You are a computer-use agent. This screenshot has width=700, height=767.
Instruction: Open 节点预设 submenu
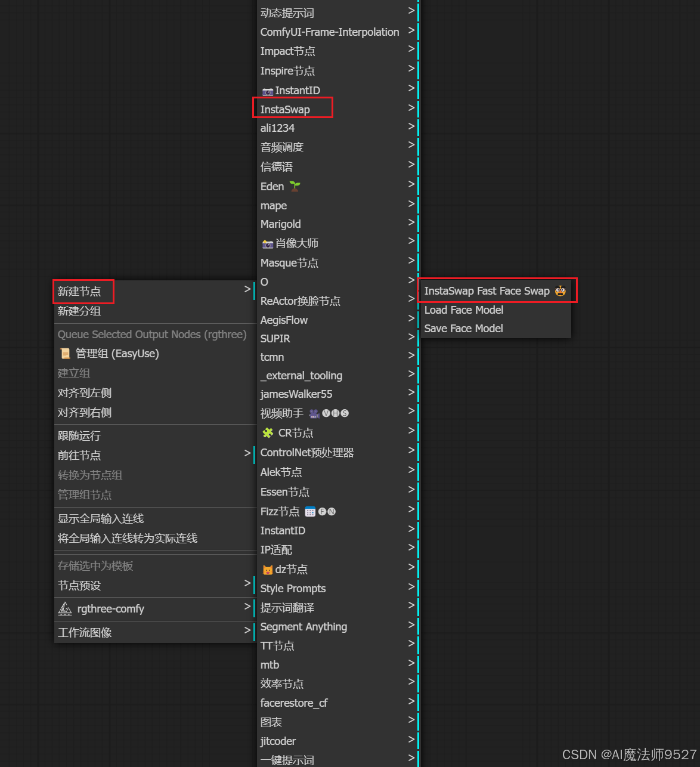coord(155,586)
